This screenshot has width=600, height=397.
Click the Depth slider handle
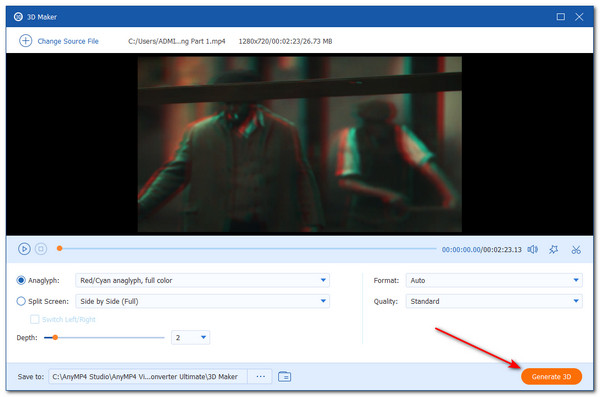click(x=55, y=337)
